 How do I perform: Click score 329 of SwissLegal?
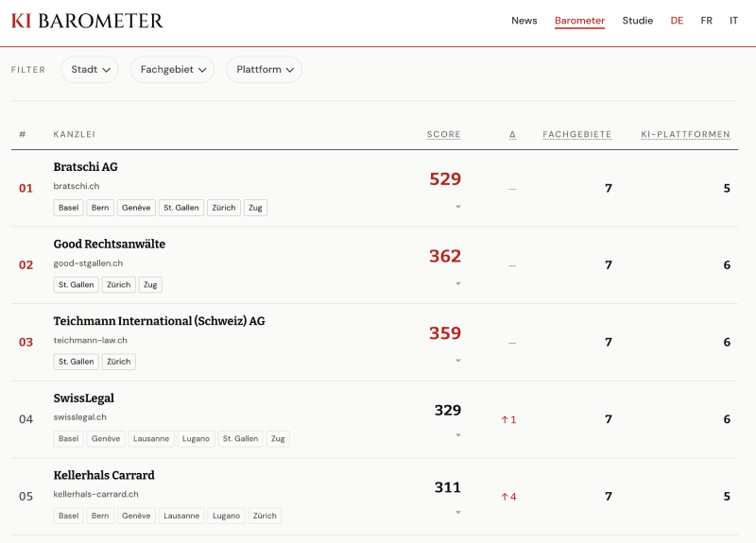click(x=448, y=410)
